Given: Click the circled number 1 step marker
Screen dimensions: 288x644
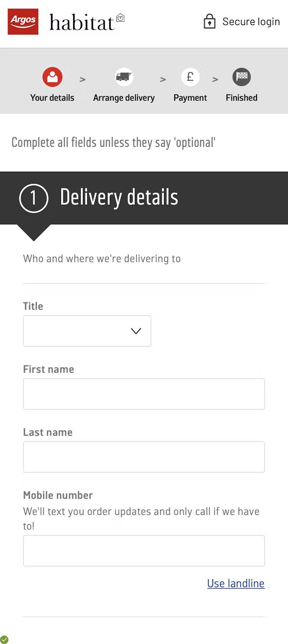Looking at the screenshot, I should (x=34, y=198).
